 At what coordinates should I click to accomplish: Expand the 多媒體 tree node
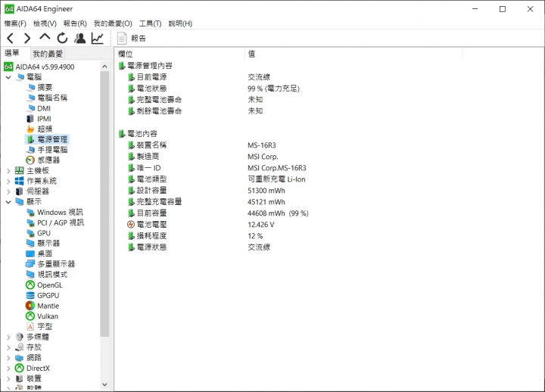click(x=8, y=337)
